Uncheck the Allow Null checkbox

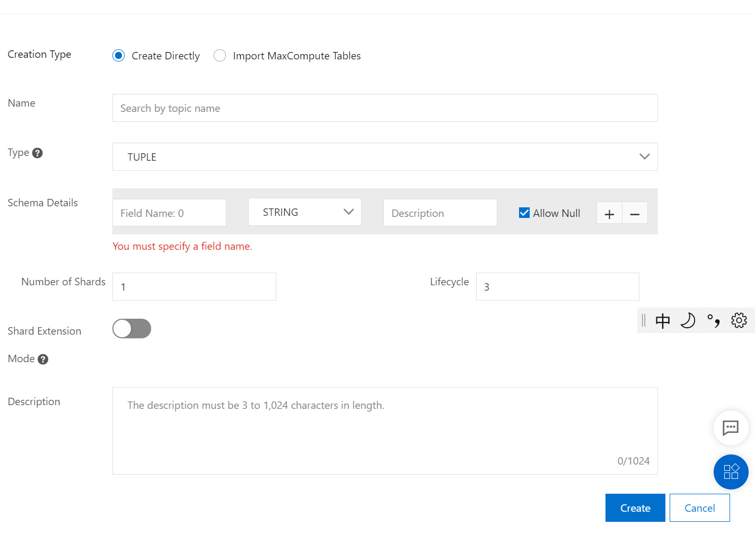pos(524,213)
